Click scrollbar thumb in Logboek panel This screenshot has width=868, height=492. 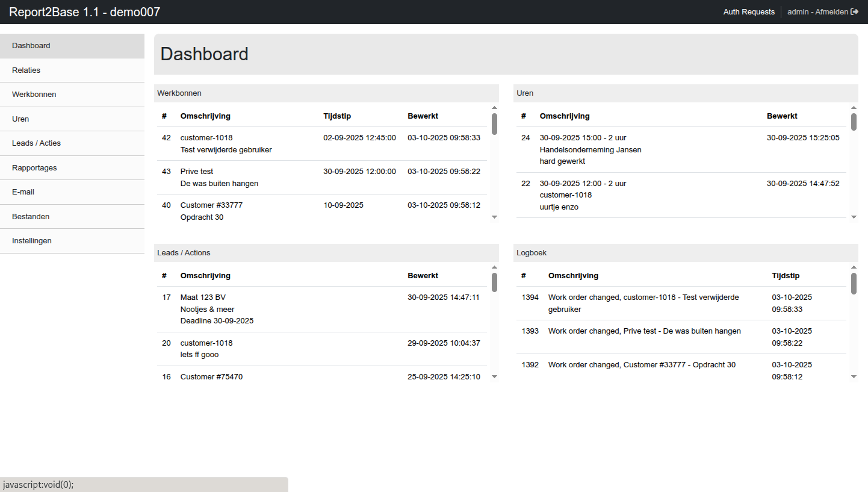coord(854,283)
